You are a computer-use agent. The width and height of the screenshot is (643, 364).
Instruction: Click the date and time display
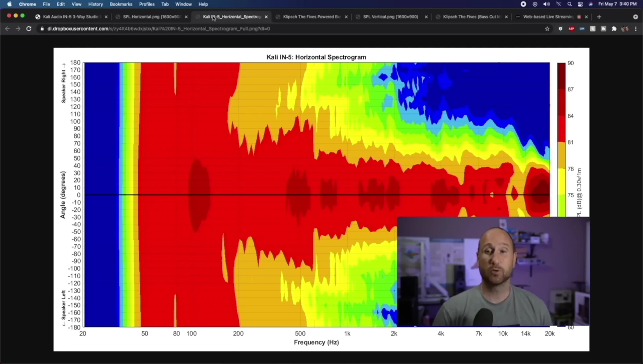(617, 4)
